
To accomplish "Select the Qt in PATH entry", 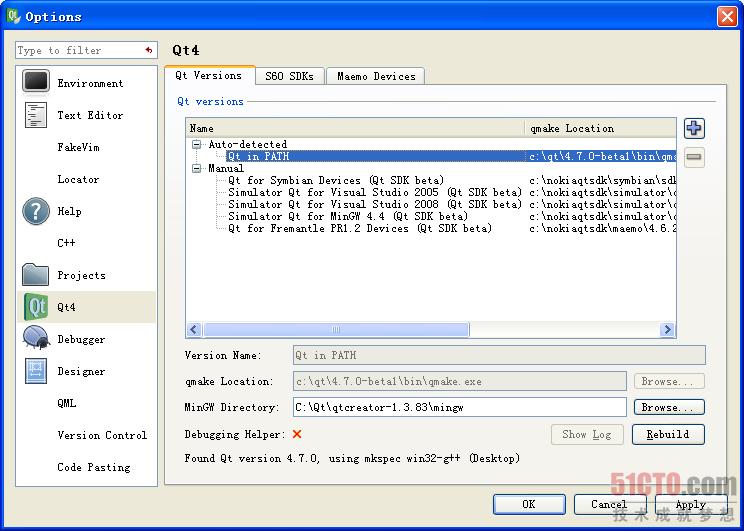I will tap(259, 156).
